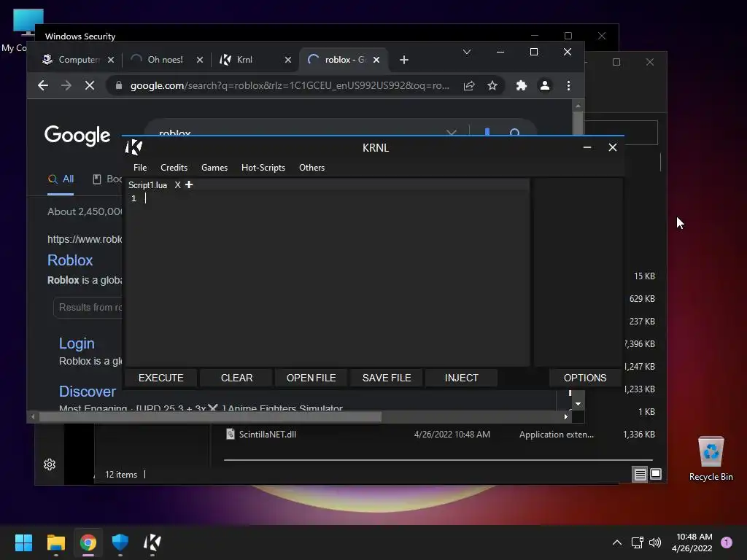Click the INJECT button in KRNL
747x560 pixels.
tap(461, 378)
